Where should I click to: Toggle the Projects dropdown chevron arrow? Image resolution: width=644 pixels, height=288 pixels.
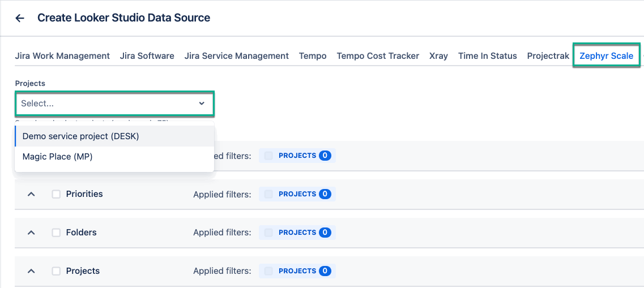pos(202,104)
